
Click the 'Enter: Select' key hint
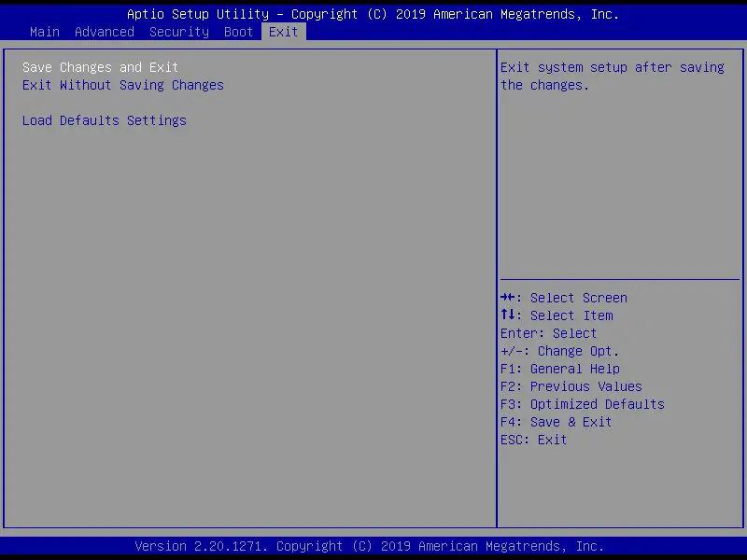tap(548, 333)
